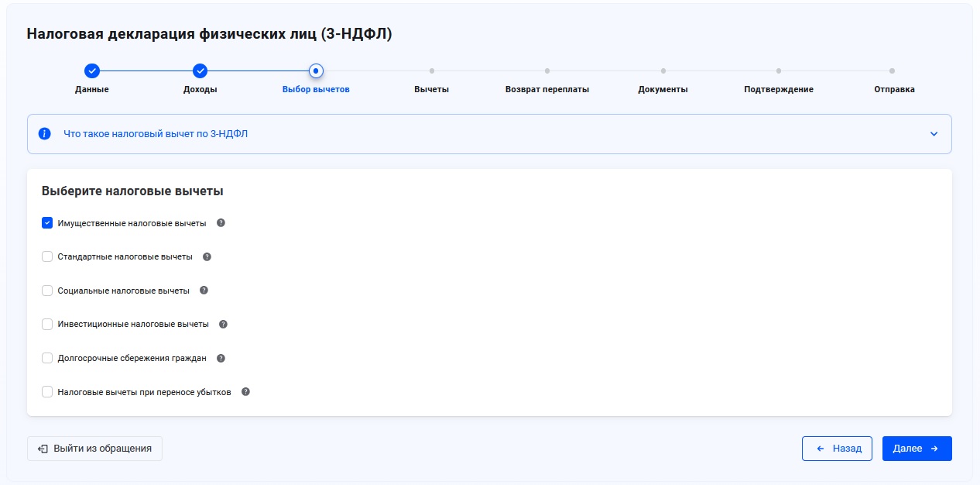Click help icon for Долгосрочные сбережения граждан
This screenshot has width=980, height=485.
(x=221, y=358)
